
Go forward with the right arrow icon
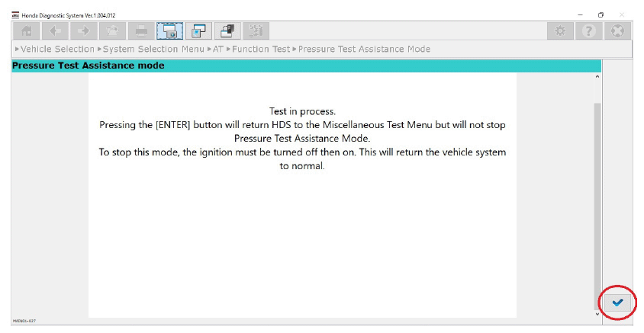pos(84,30)
